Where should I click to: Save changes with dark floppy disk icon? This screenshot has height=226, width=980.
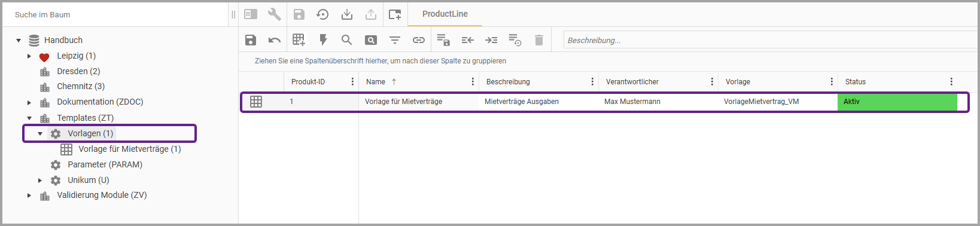tap(251, 40)
